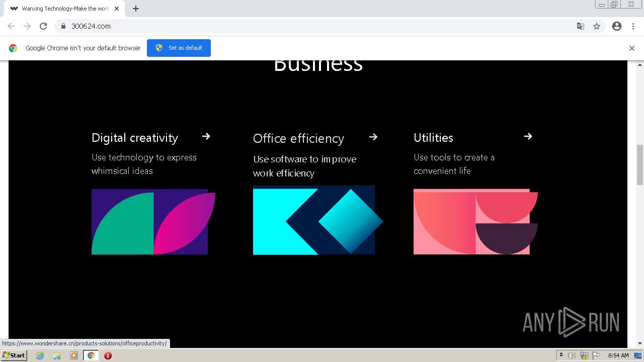The image size is (644, 362).
Task: Launch Internet Explorer from taskbar
Action: click(40, 355)
